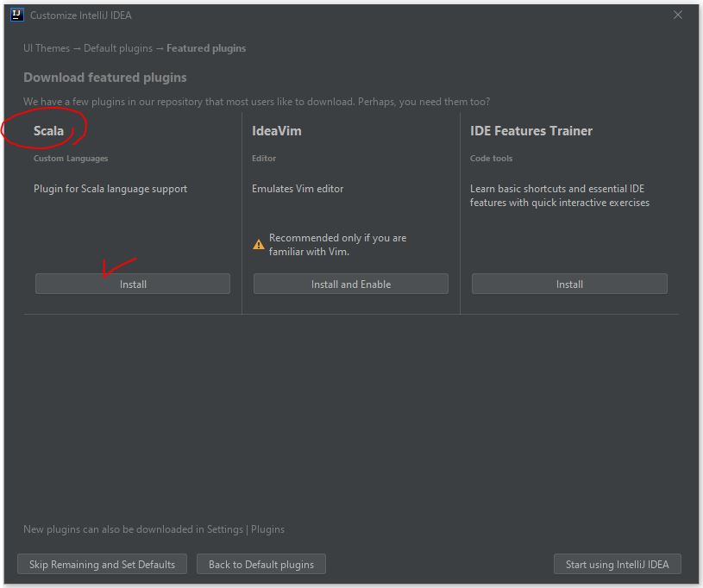Click Start using IntelliJ IDEA
The height and width of the screenshot is (588, 703).
pyautogui.click(x=618, y=564)
